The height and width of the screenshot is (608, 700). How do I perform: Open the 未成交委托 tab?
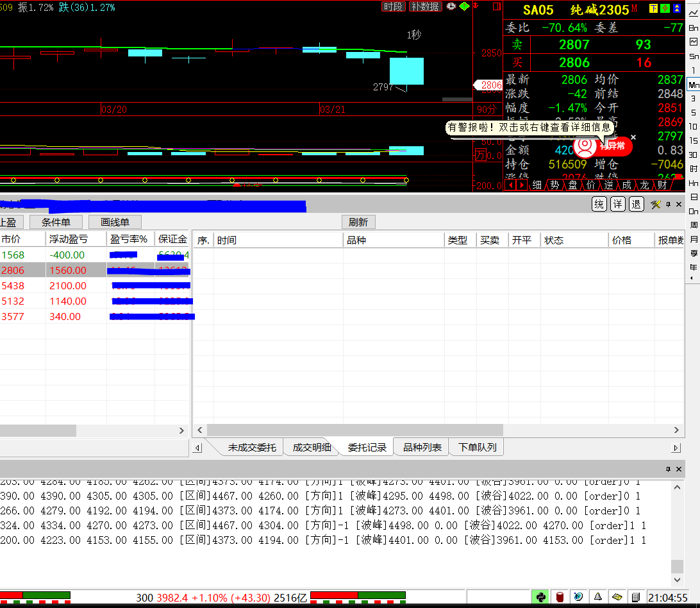point(252,448)
